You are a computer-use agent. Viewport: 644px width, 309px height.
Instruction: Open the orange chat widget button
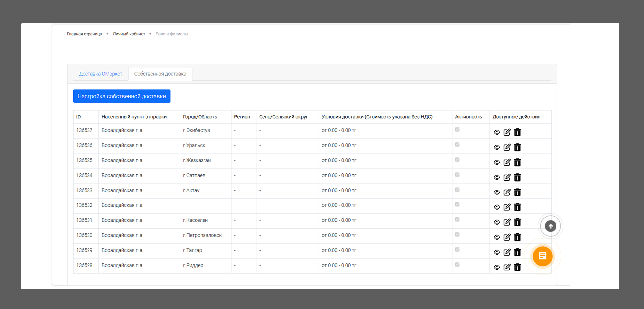[x=543, y=256]
